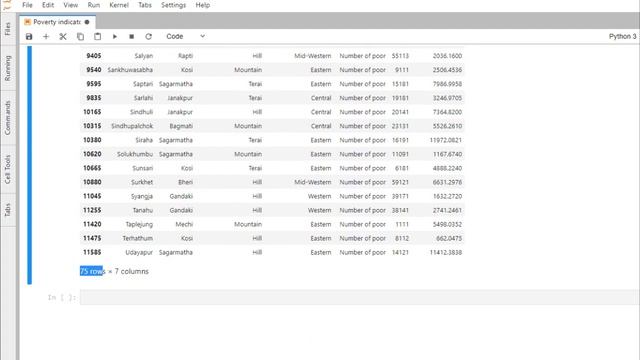Save the notebook with the disk icon
Image resolution: width=640 pixels, height=360 pixels.
click(x=29, y=37)
